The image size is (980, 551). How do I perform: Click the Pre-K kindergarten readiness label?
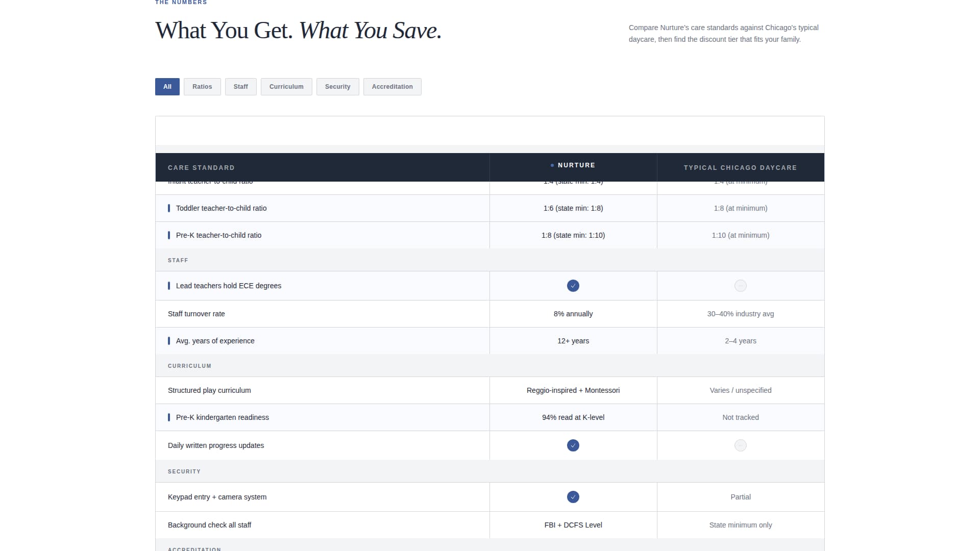coord(223,417)
